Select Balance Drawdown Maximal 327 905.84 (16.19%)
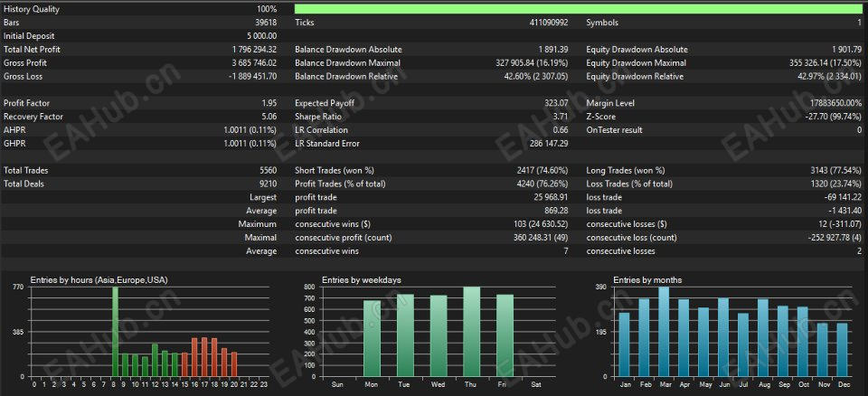Screen dimensions: 868x396 [532, 63]
